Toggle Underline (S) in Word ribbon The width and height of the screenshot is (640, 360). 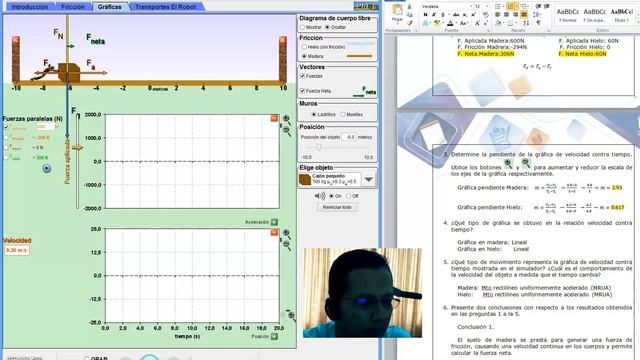click(443, 15)
